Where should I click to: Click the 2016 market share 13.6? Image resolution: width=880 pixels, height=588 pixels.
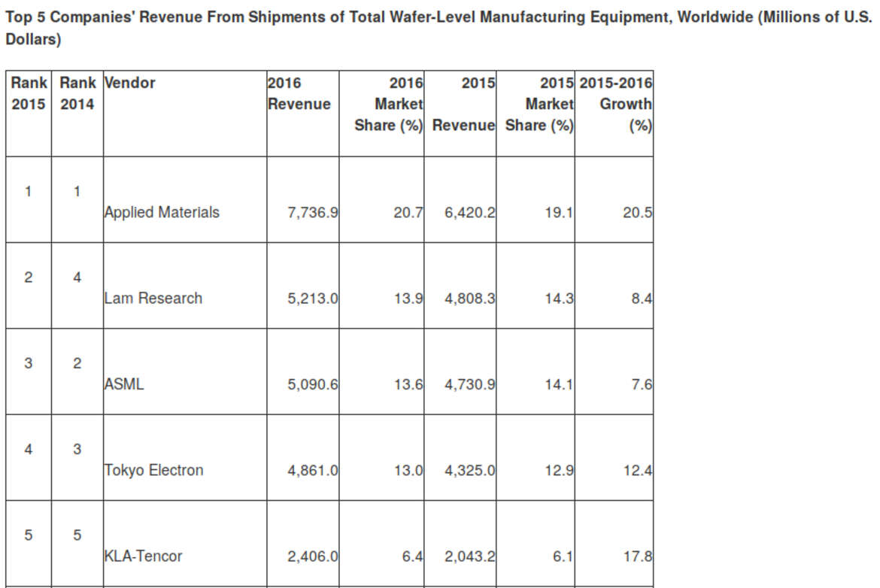coord(408,384)
